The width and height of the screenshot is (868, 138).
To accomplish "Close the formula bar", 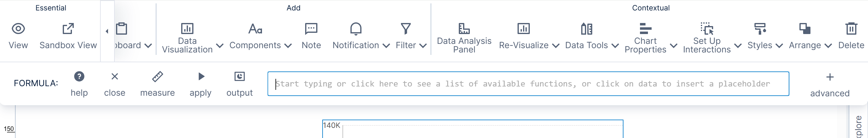I will pyautogui.click(x=114, y=77).
